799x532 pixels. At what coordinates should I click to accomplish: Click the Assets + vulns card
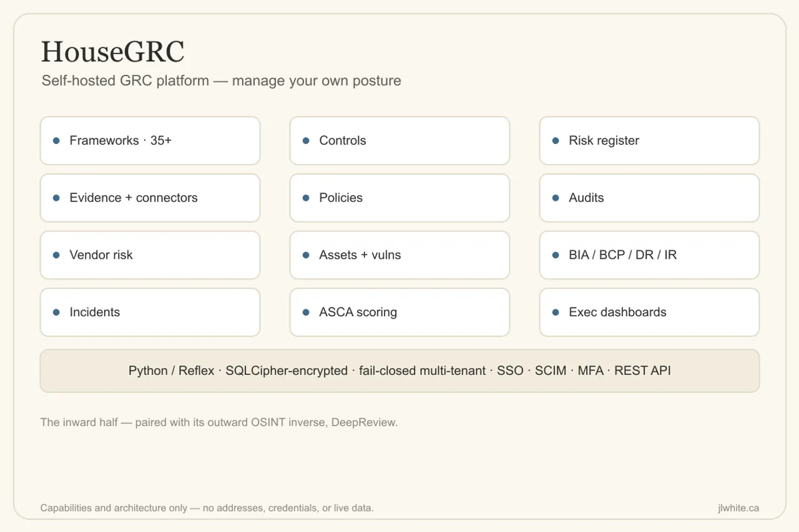tap(399, 255)
